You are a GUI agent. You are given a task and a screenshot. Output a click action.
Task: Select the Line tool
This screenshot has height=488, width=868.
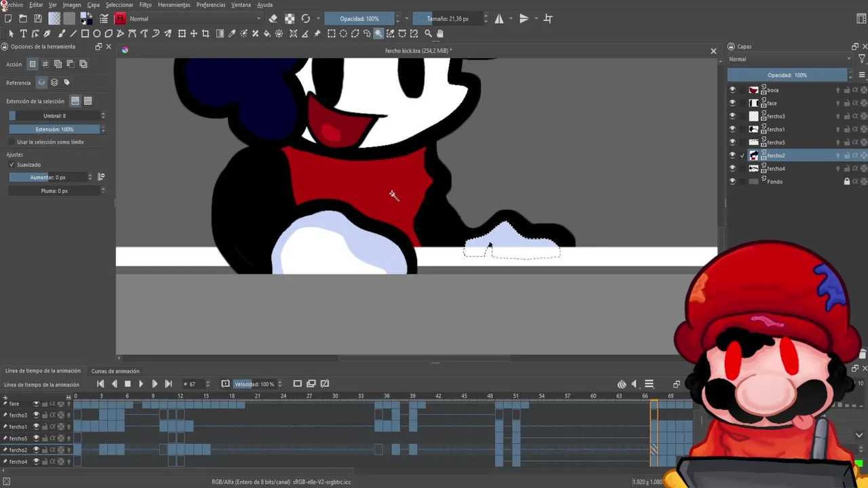[73, 33]
